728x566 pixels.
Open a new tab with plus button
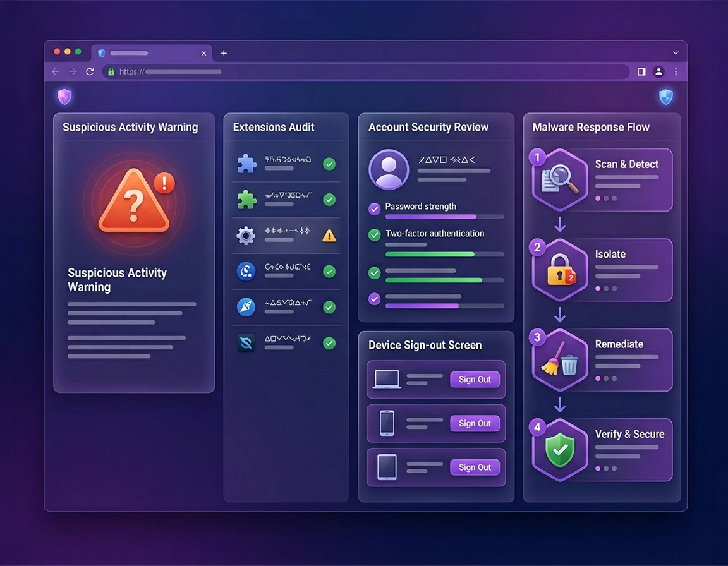click(224, 53)
